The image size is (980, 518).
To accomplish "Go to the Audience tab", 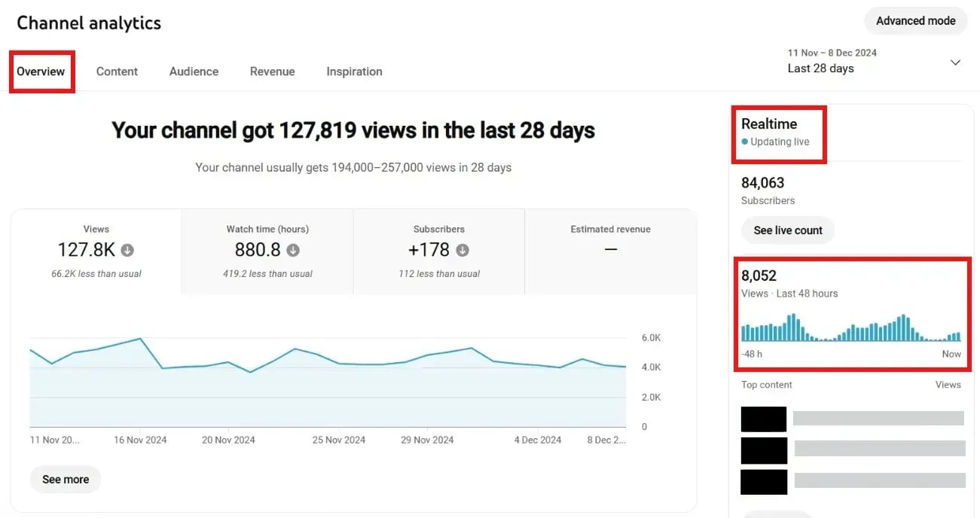I will point(194,72).
